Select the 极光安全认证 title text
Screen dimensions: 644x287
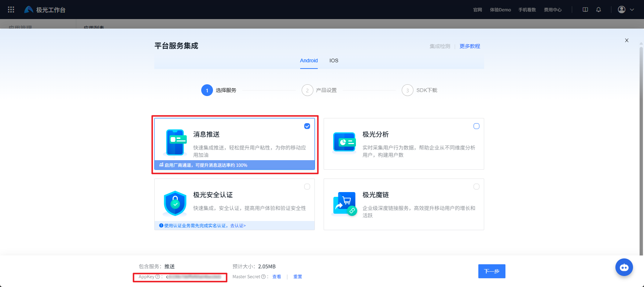(213, 195)
